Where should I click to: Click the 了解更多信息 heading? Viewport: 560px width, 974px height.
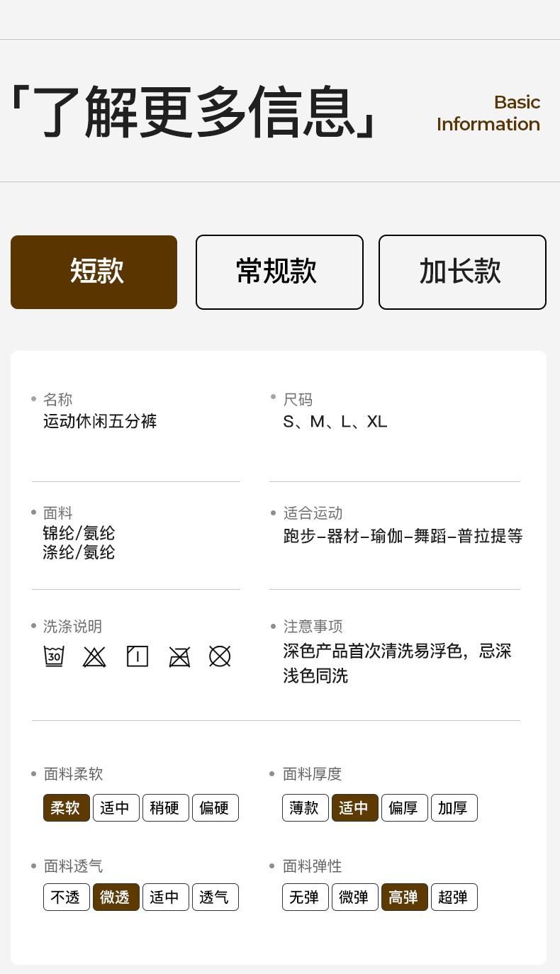pos(193,112)
